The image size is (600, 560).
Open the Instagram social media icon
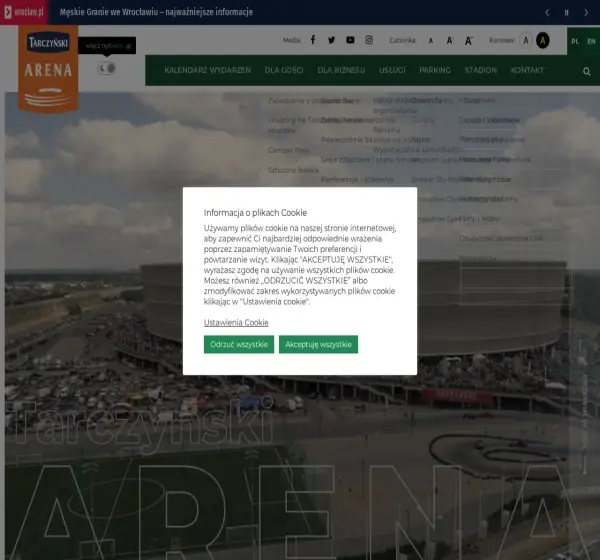[369, 40]
